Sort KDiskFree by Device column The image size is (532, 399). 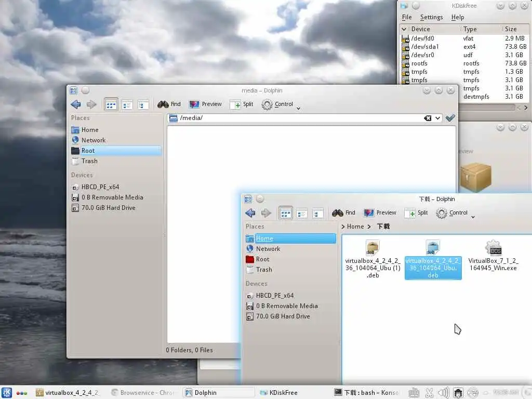tap(430, 29)
